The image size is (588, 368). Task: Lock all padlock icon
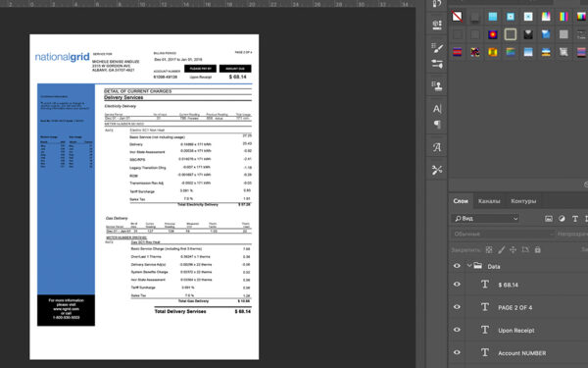coord(537,249)
